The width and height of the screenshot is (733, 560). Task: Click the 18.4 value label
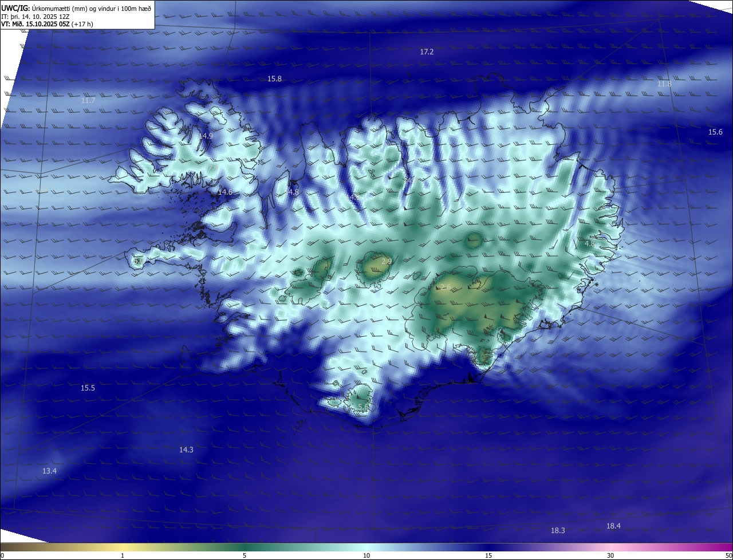[613, 526]
